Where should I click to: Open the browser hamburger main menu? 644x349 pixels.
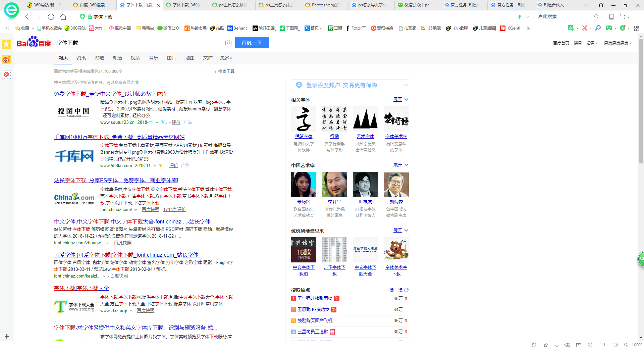[x=637, y=17]
